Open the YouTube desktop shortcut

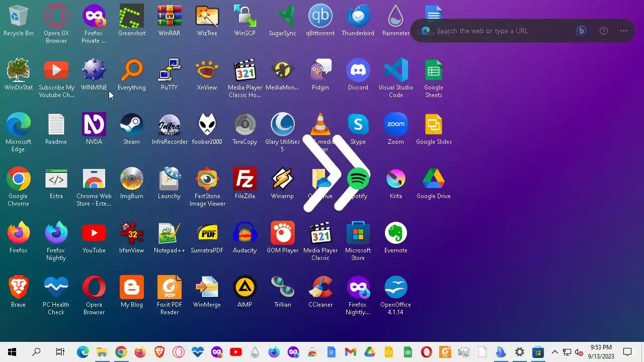pyautogui.click(x=94, y=238)
